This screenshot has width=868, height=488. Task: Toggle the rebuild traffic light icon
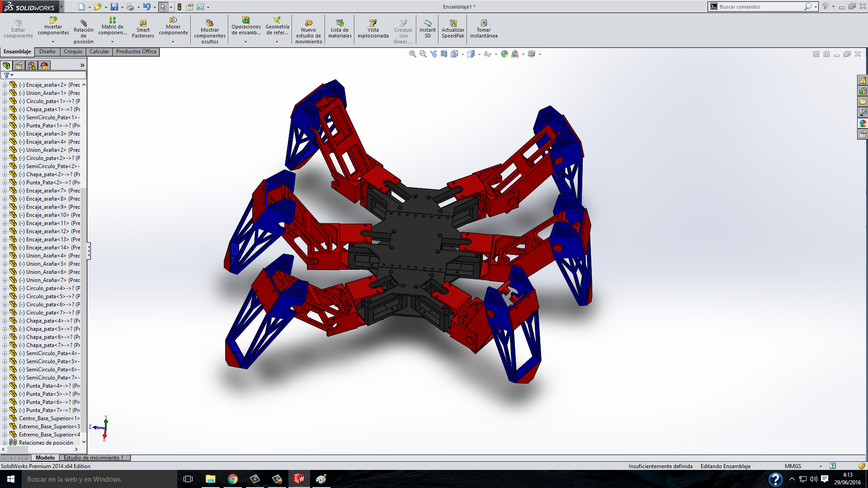click(179, 7)
